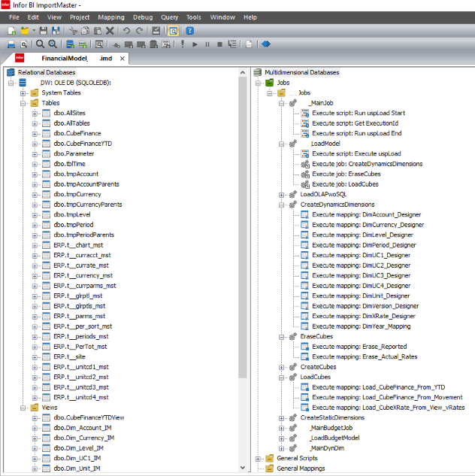Click the open folder toolbar icon
This screenshot has width=475, height=476.
click(x=25, y=31)
